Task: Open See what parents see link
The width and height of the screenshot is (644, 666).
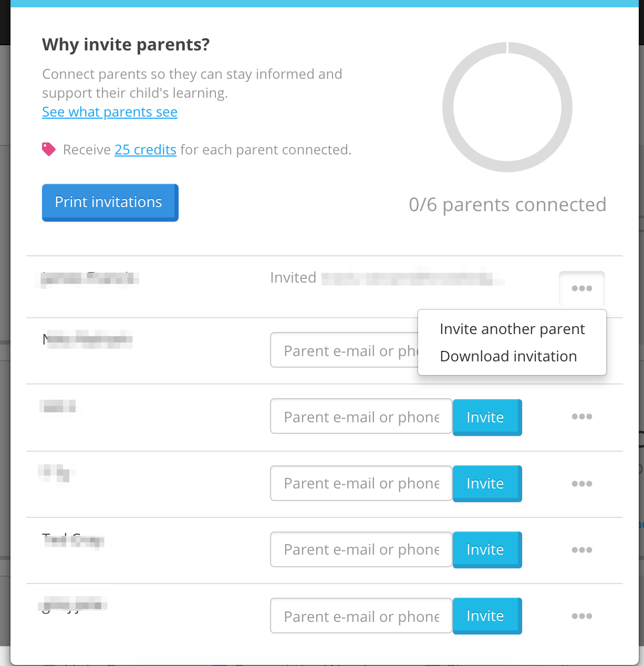Action: [110, 112]
